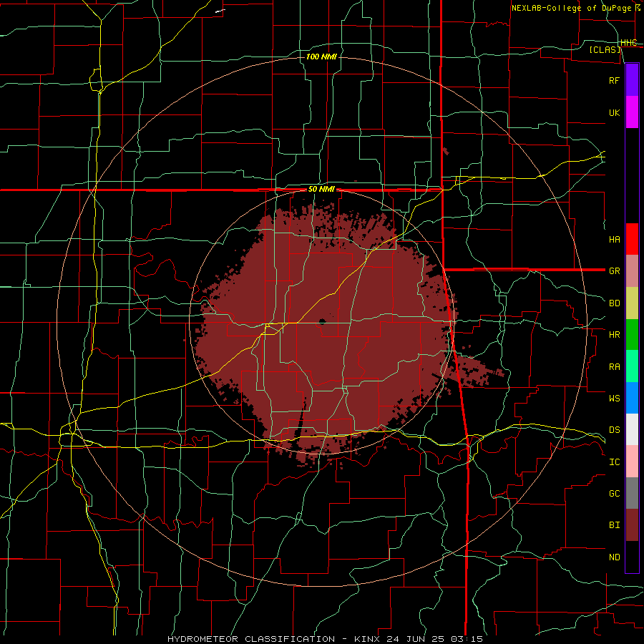Click the WS blue legend swatch
Viewport: 644px width, 644px height.
click(632, 398)
